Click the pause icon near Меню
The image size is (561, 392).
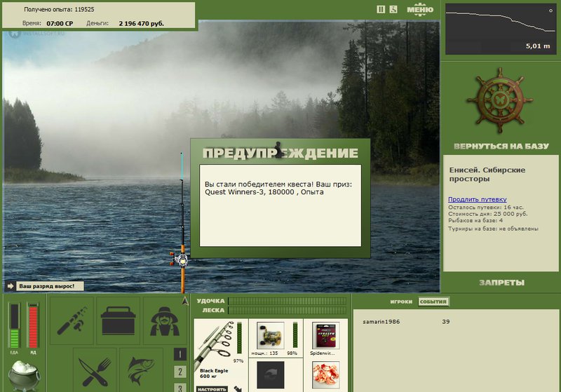381,10
